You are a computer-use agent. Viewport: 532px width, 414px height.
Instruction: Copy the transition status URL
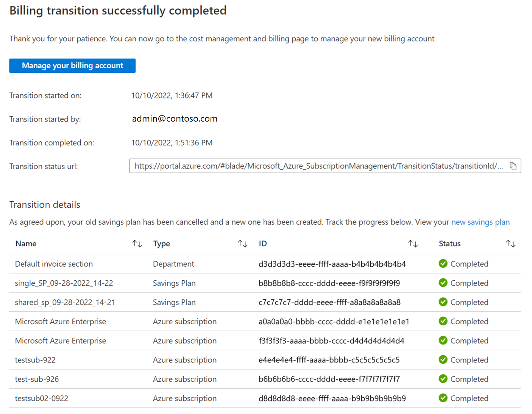[x=513, y=166]
